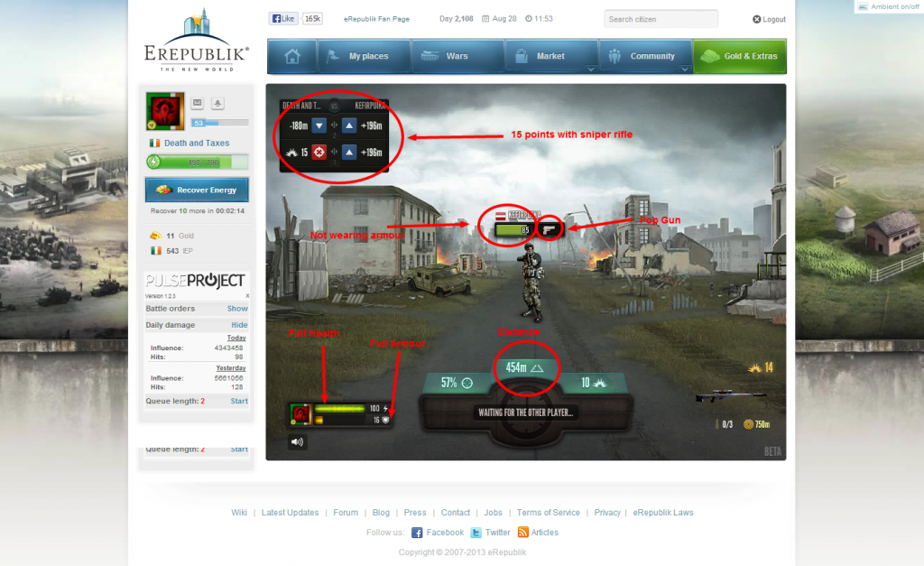Click the player avatar in battle HUD
Screen dimensions: 924x566
pyautogui.click(x=300, y=413)
